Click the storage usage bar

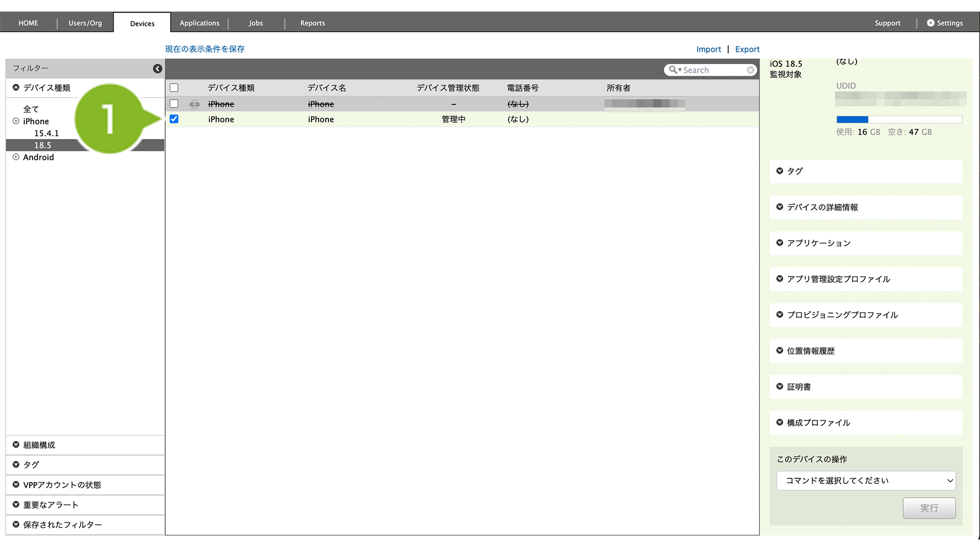click(899, 120)
